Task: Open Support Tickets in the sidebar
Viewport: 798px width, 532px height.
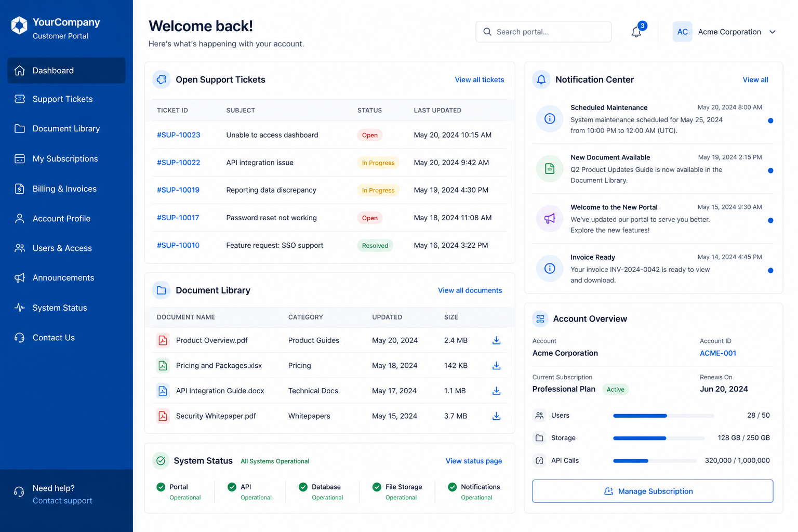Action: pos(66,99)
